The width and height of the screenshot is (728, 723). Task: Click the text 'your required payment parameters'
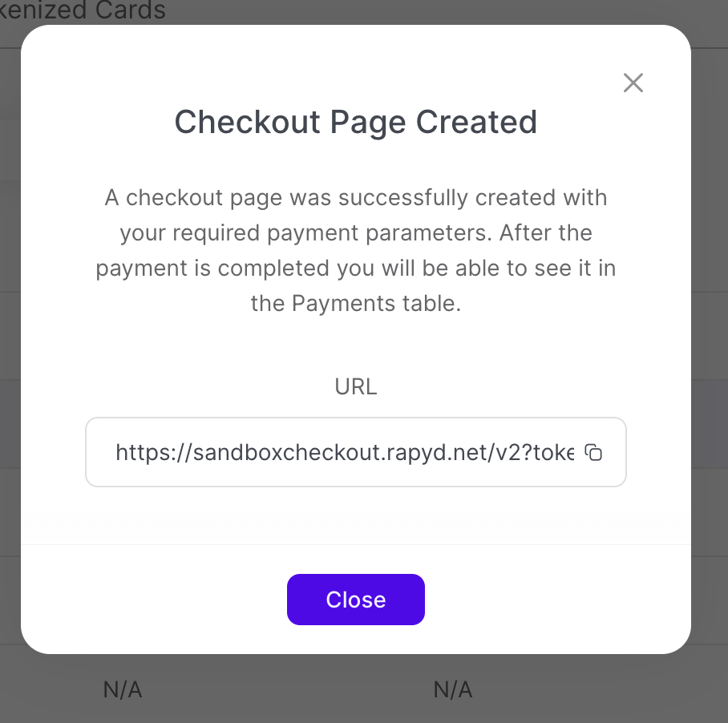coord(305,233)
